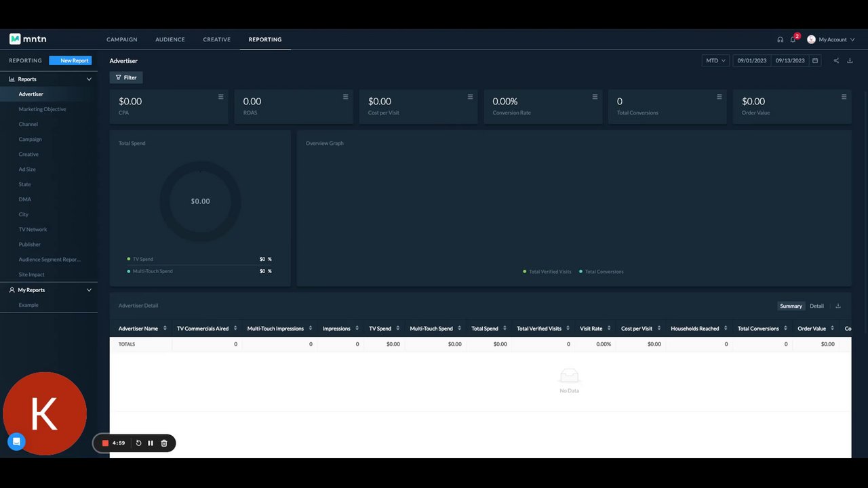Viewport: 868px width, 488px height.
Task: Go to the Campaign tab
Action: point(122,39)
